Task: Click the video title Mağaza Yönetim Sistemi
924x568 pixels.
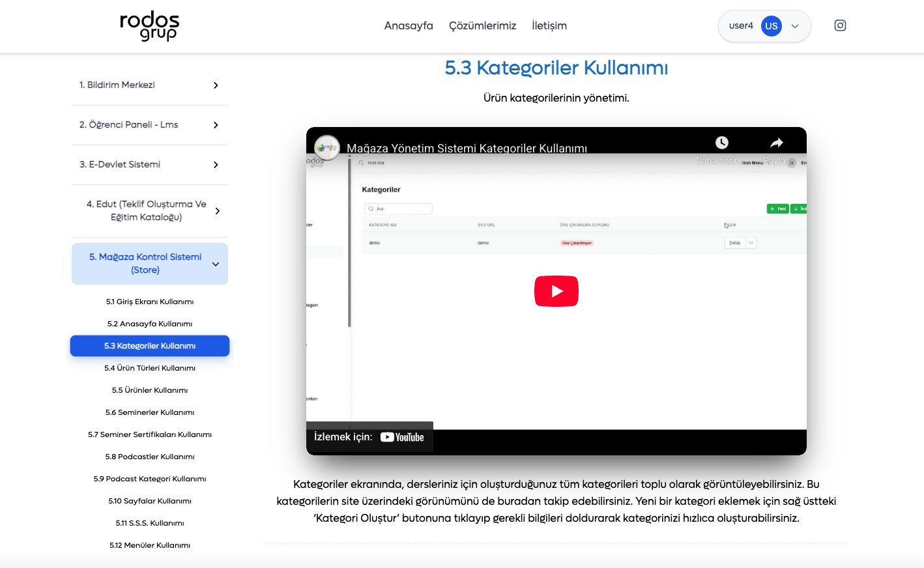Action: (467, 148)
